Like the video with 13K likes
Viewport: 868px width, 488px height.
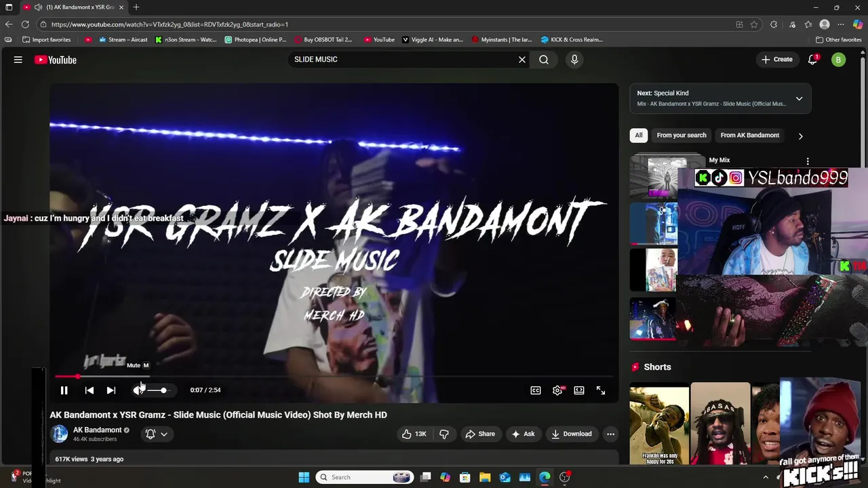[414, 434]
